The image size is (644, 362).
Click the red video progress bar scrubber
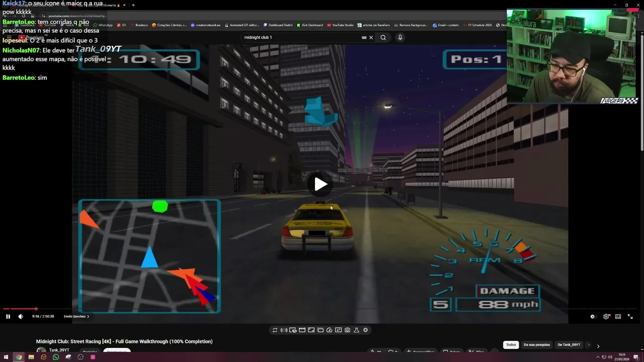tap(36, 309)
